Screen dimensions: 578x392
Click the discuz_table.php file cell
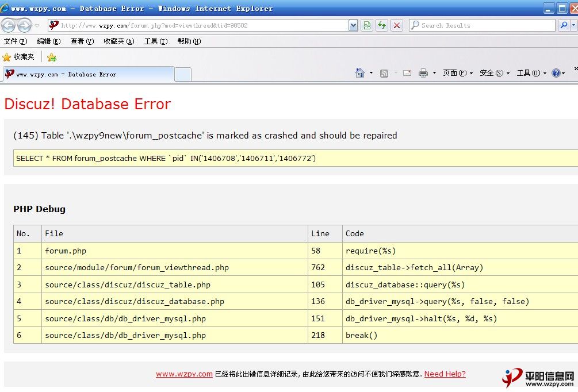[174, 285]
